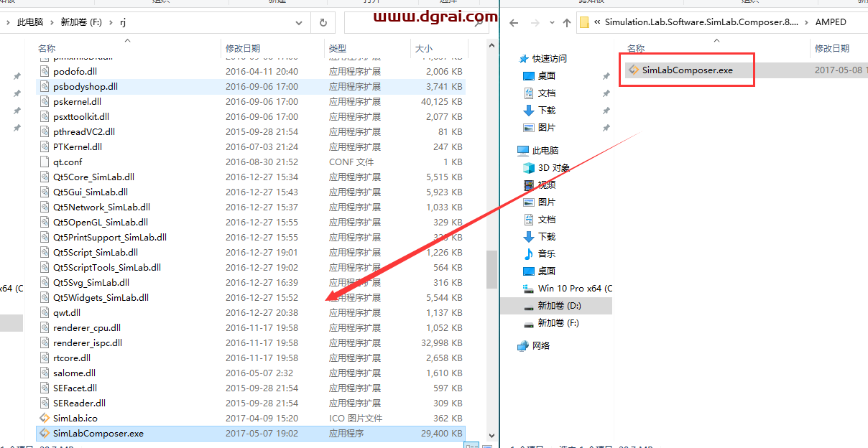Expand chevron before AMPED in right breadcrumb
This screenshot has height=448, width=868.
point(808,22)
